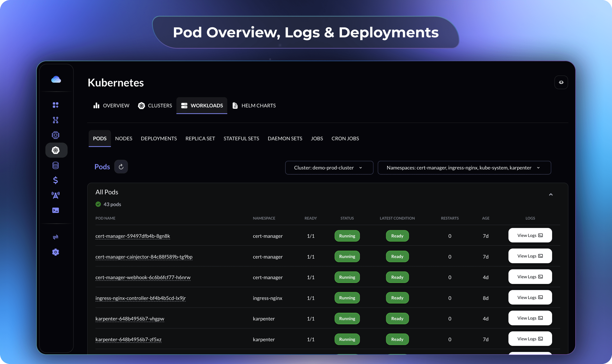Select the Deployments workload tab
612x364 pixels.
pos(159,138)
